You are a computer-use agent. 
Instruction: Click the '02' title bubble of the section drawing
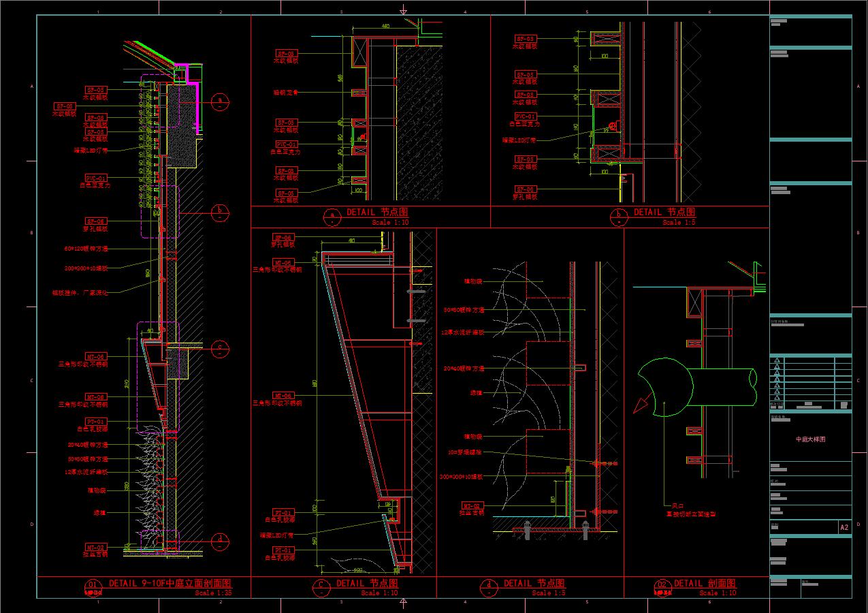tap(662, 586)
